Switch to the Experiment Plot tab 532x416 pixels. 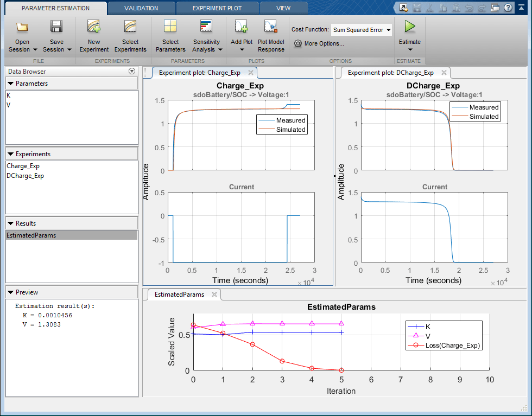pos(217,8)
